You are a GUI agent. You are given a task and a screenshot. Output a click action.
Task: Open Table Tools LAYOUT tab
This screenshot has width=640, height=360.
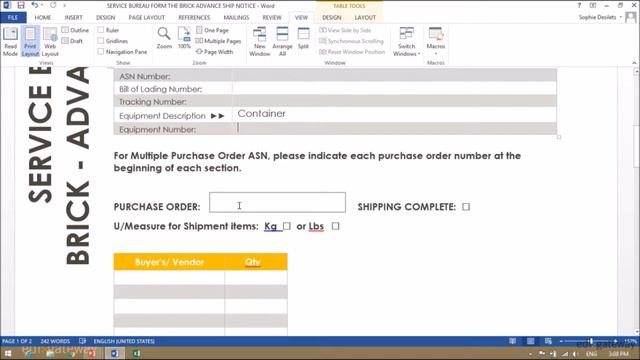[365, 18]
